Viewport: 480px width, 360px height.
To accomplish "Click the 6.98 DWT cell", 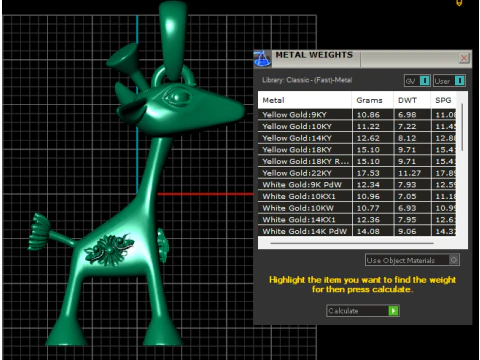I will (412, 115).
